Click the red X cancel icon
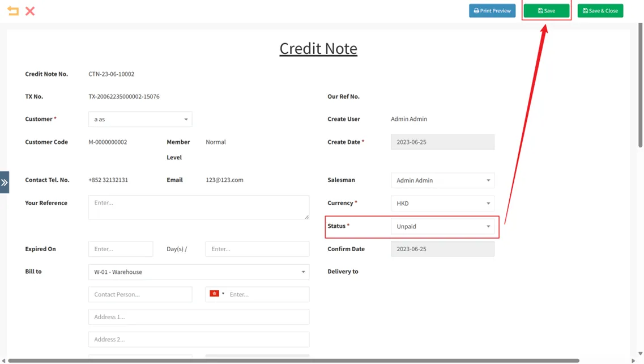 pyautogui.click(x=30, y=11)
